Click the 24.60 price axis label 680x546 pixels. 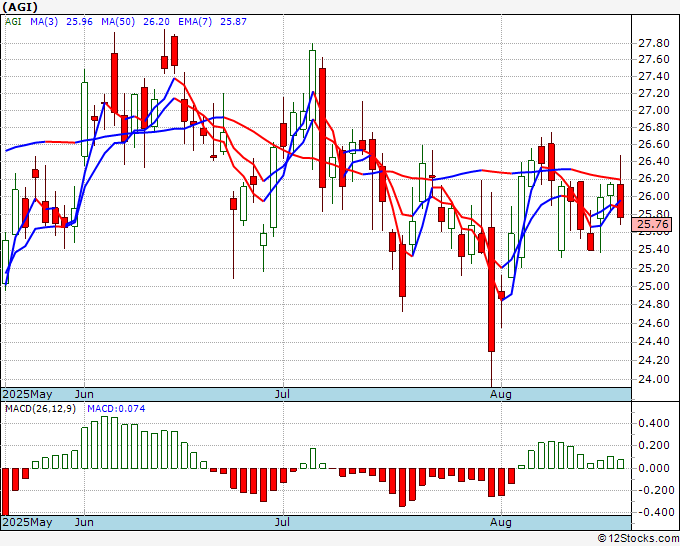click(654, 323)
